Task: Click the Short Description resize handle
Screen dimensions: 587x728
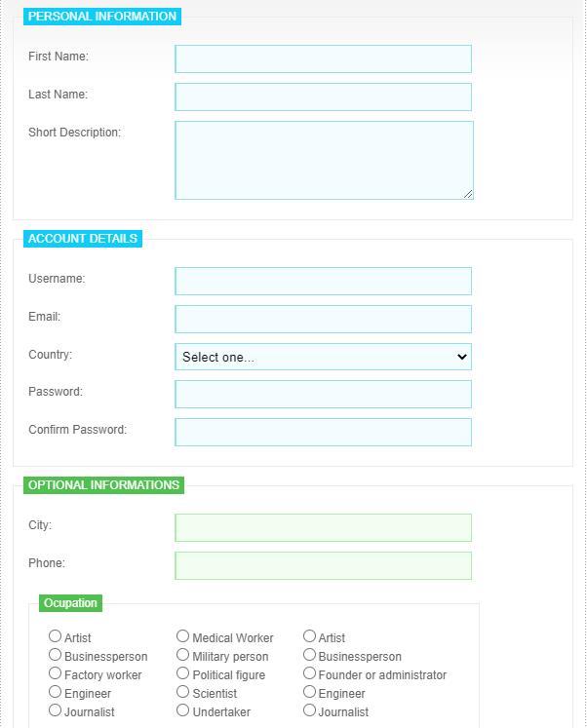Action: [468, 194]
